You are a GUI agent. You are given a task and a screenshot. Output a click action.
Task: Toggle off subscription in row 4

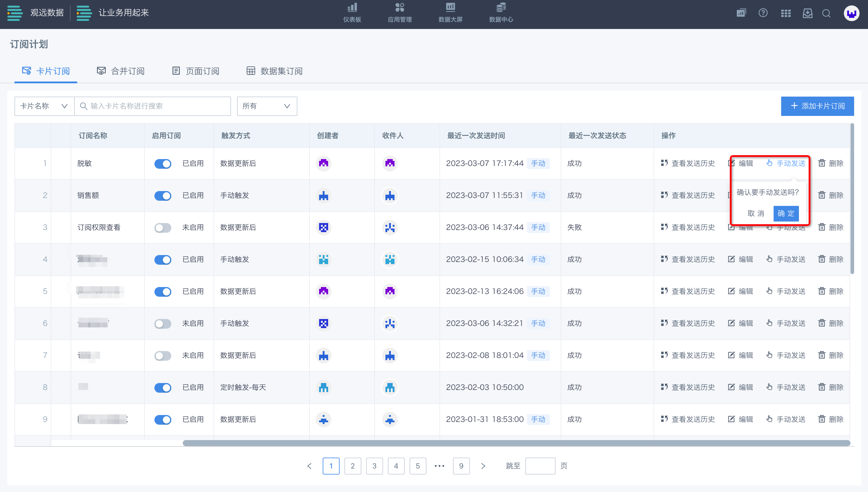coord(163,260)
